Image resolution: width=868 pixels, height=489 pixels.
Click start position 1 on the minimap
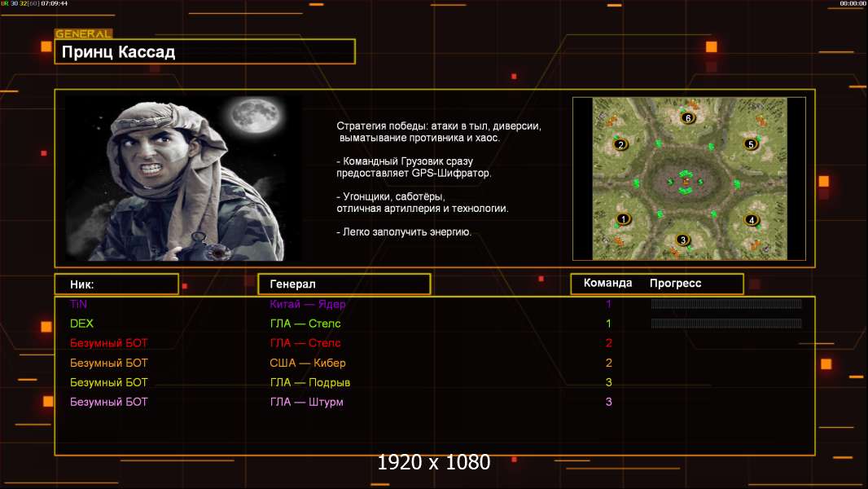click(x=624, y=219)
